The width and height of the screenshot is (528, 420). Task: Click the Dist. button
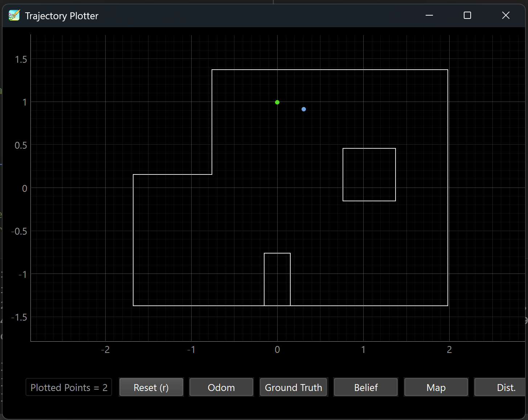click(x=500, y=387)
